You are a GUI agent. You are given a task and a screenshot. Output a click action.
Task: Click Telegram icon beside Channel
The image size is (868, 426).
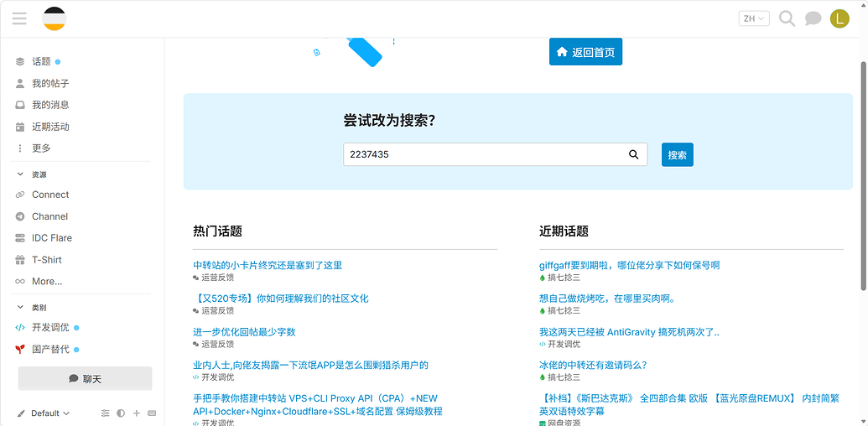tap(20, 216)
